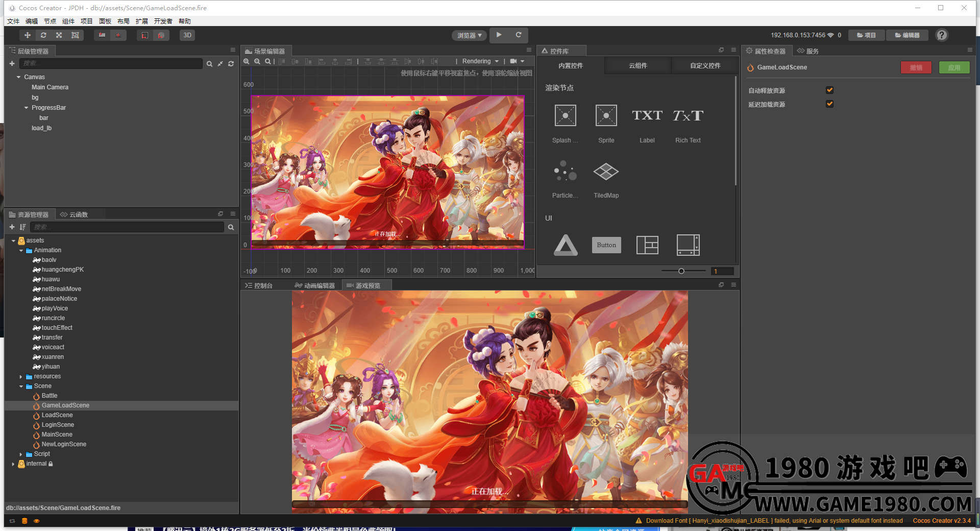Screen dimensions: 980x531
Task: Click the play preview button
Action: point(499,35)
